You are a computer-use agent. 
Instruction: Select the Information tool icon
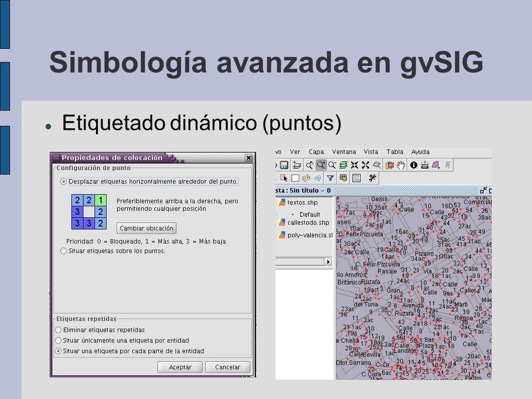pos(414,166)
